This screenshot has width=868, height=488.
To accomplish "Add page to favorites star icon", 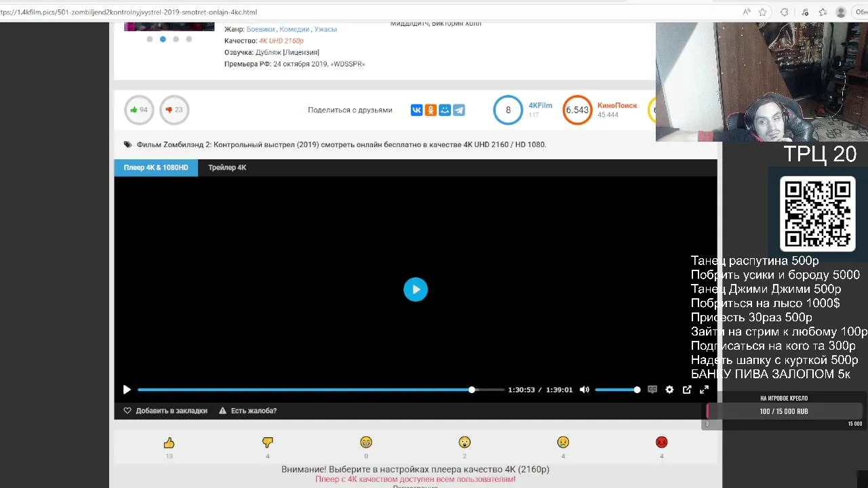I will click(763, 12).
